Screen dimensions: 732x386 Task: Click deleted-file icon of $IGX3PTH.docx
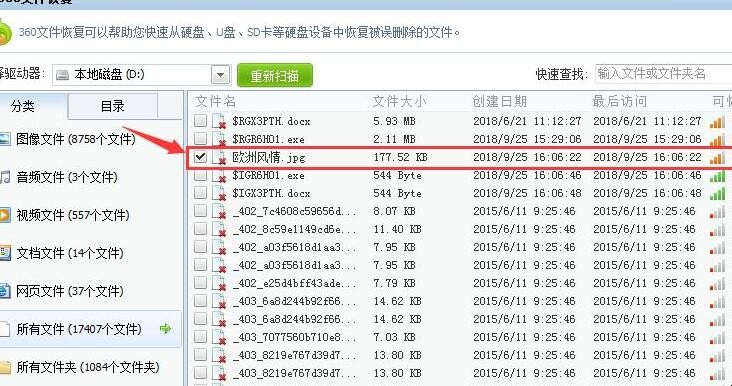click(x=218, y=193)
